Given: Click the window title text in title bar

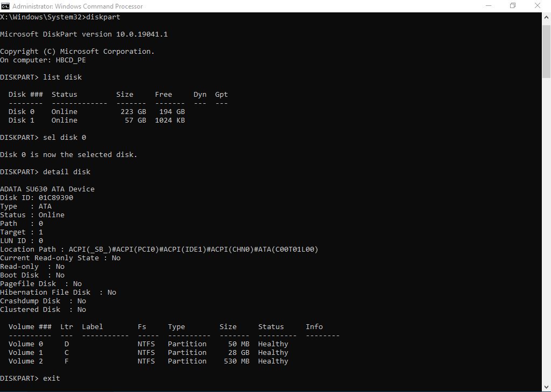Looking at the screenshot, I should pyautogui.click(x=77, y=6).
